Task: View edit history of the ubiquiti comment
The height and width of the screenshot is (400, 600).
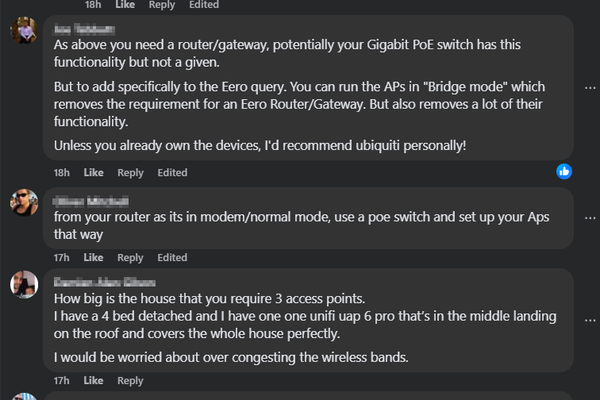Action: (172, 173)
